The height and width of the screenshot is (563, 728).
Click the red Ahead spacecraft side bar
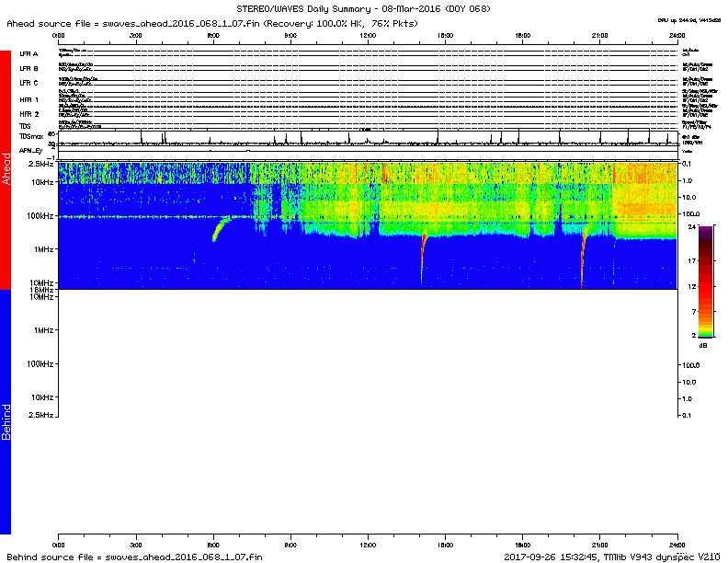[6, 170]
